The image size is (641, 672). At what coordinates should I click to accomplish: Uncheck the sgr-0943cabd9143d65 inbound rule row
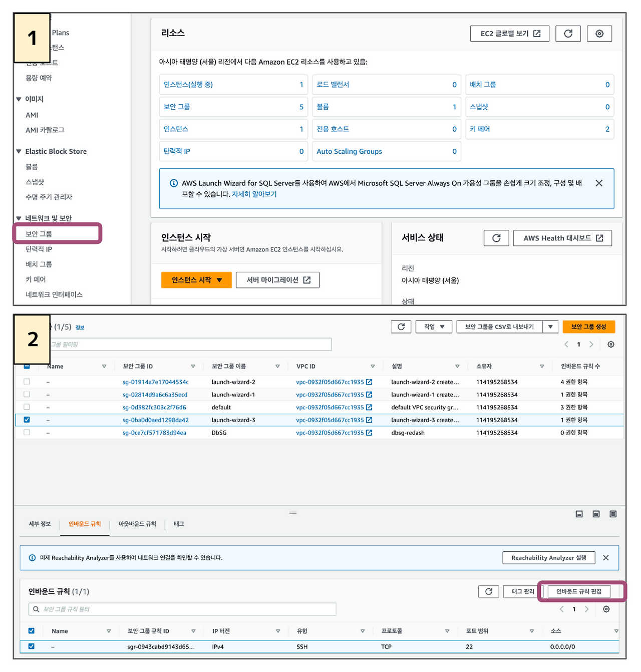tap(32, 646)
